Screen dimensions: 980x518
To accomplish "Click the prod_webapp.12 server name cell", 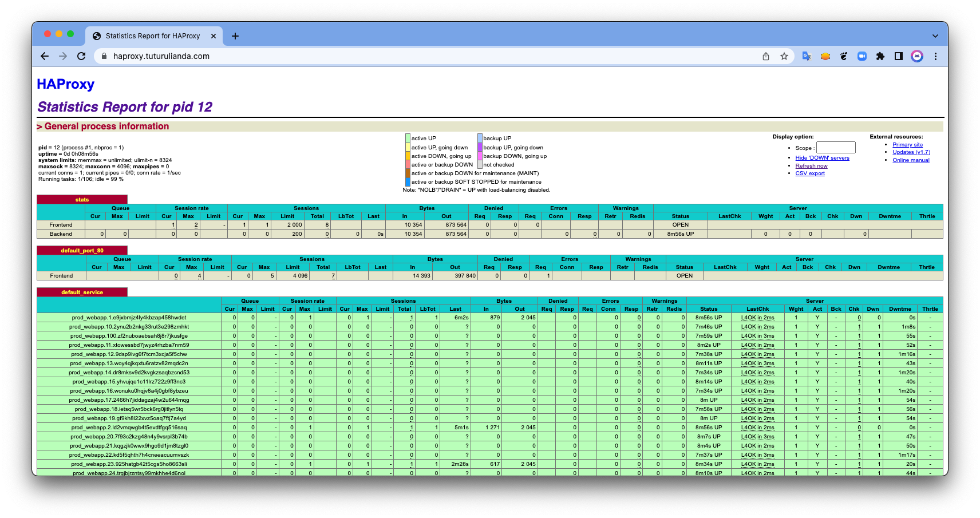I will pyautogui.click(x=129, y=354).
